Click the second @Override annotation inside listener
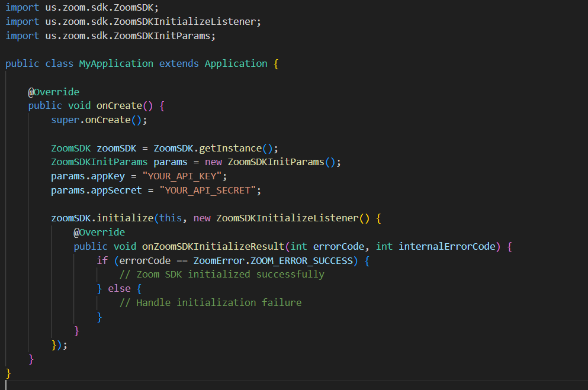Screen dimensions: 588x390 99,233
